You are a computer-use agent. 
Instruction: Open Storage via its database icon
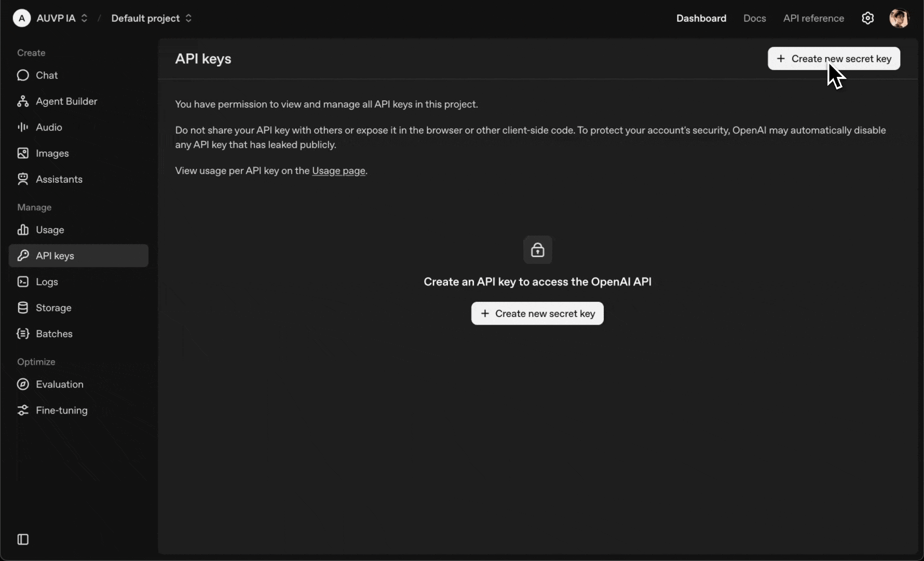coord(23,308)
